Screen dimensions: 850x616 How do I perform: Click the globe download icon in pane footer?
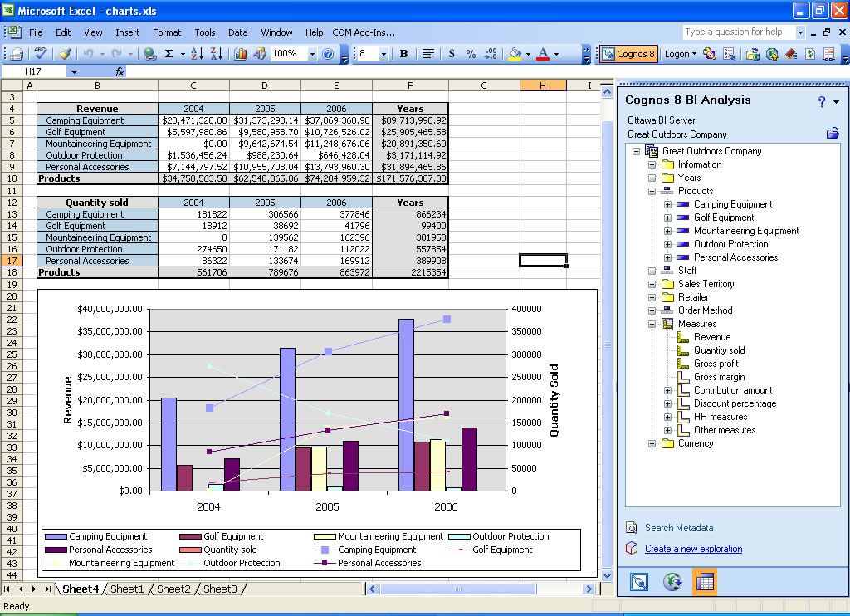(672, 582)
